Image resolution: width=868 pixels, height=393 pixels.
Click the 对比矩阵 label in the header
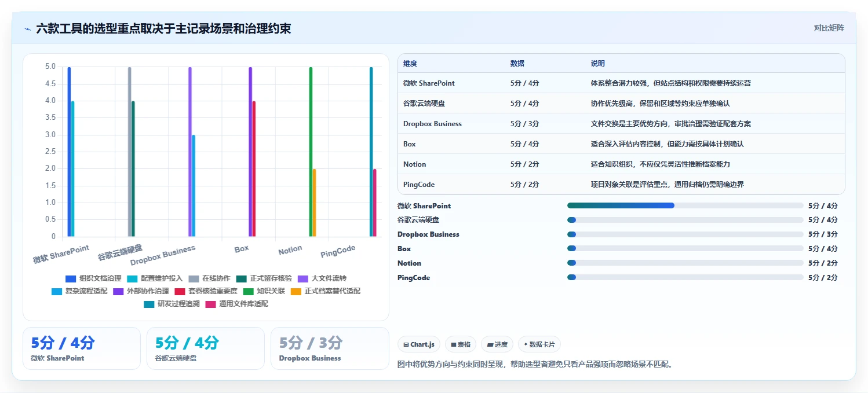click(829, 28)
